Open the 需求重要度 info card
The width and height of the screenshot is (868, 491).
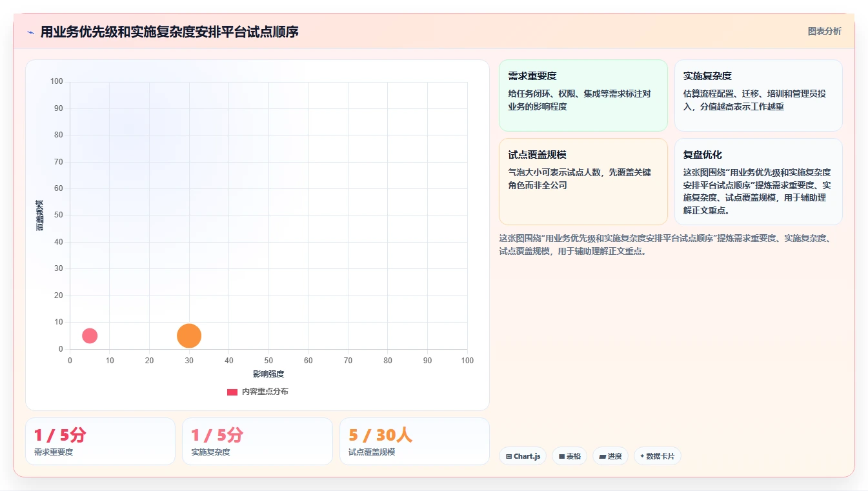coord(583,95)
